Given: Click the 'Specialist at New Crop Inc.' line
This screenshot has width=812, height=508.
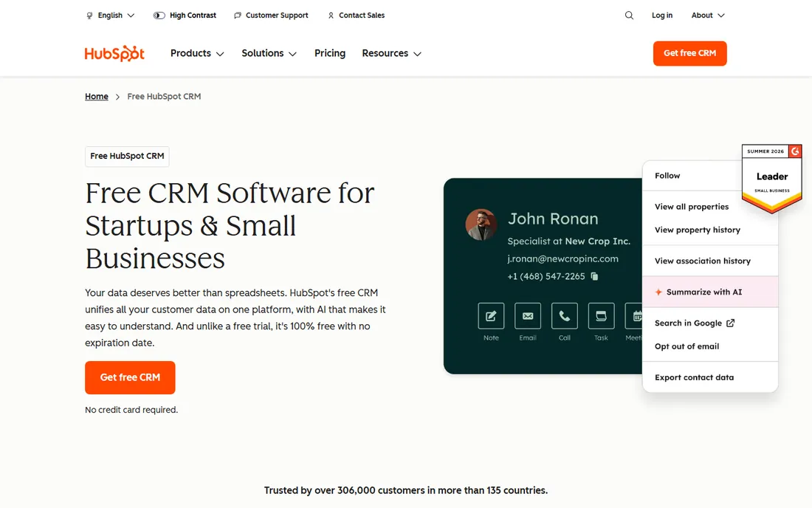Looking at the screenshot, I should [x=568, y=241].
